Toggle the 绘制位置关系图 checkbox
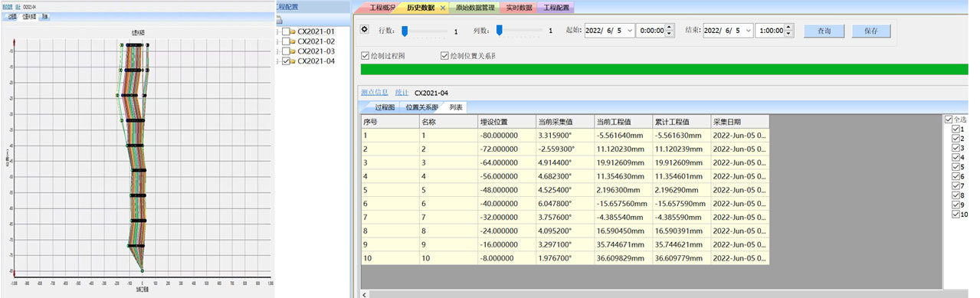Viewport: 980px width, 298px height. (445, 56)
